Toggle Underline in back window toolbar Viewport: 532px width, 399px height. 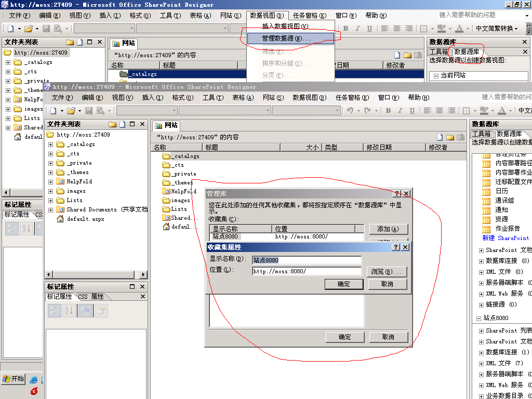pyautogui.click(x=369, y=29)
